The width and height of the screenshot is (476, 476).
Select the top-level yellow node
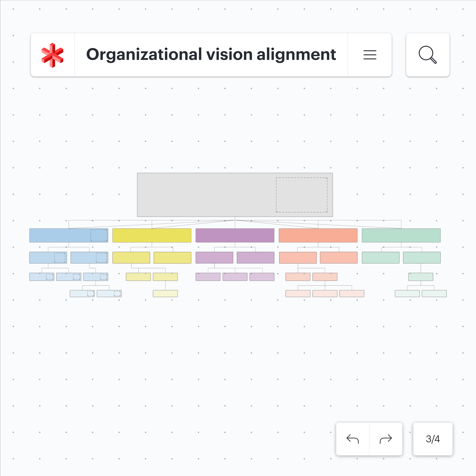click(152, 235)
